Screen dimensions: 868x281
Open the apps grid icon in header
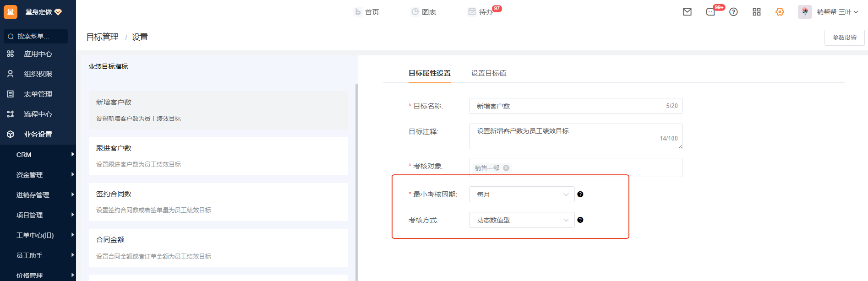pos(757,12)
